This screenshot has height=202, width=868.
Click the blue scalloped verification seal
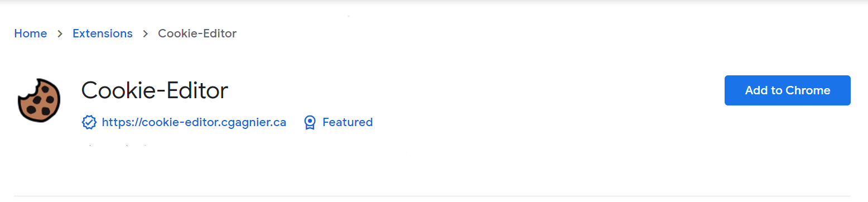tap(89, 122)
